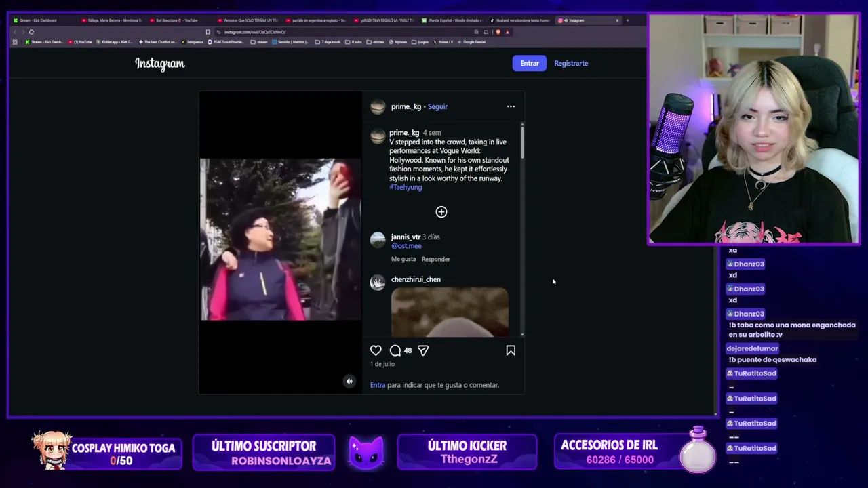The width and height of the screenshot is (868, 488).
Task: Switch to the Wordle Español tab
Action: [x=452, y=20]
